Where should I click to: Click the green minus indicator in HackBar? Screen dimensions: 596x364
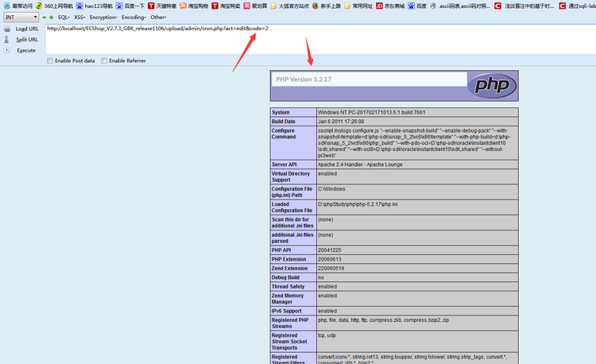tap(44, 17)
